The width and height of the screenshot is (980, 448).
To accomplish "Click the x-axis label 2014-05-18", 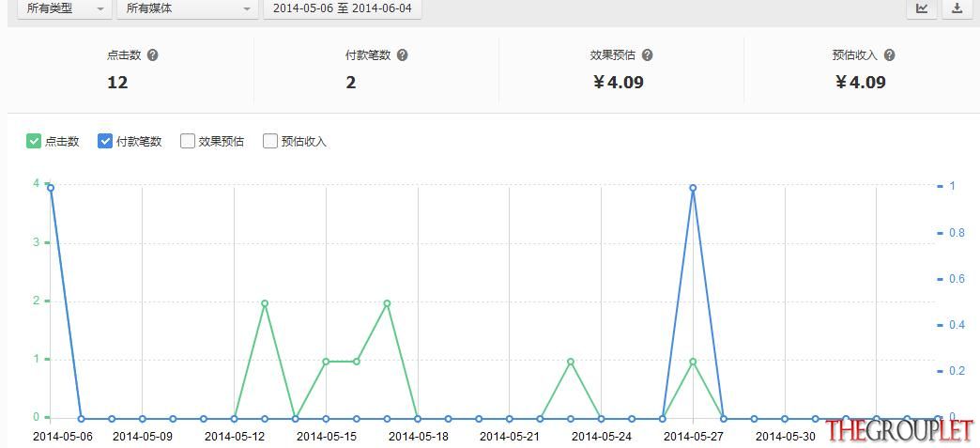I will click(418, 436).
